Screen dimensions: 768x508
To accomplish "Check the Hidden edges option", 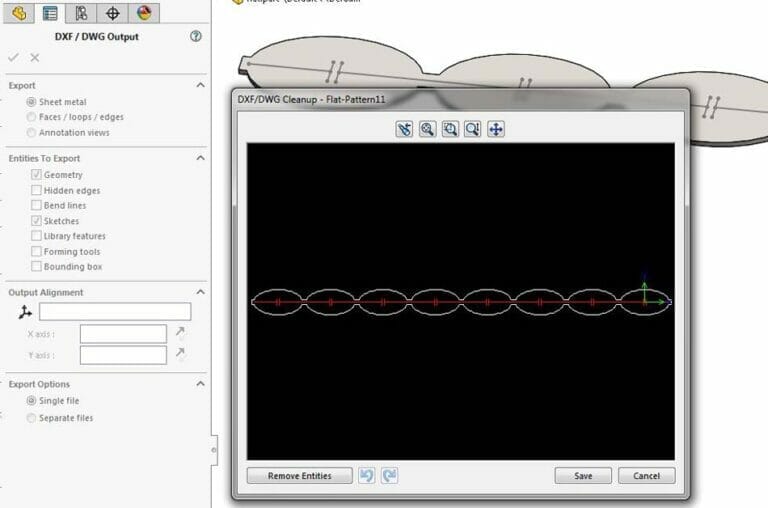I will click(x=37, y=190).
